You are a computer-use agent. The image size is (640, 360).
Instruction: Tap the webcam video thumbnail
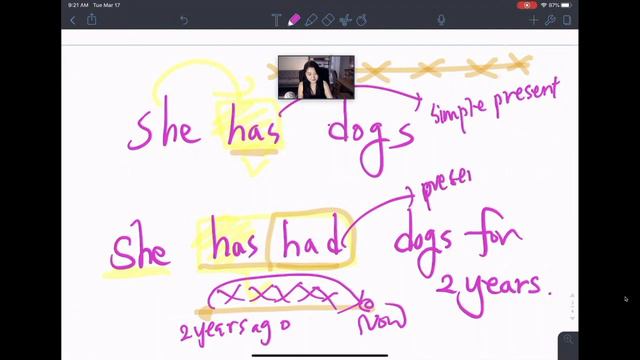pyautogui.click(x=316, y=77)
